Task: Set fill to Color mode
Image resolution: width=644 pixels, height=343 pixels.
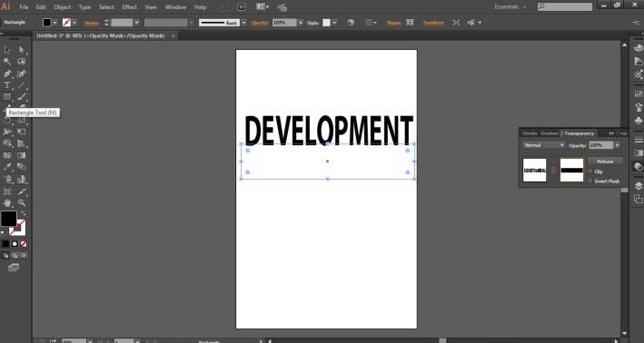Action: point(5,244)
